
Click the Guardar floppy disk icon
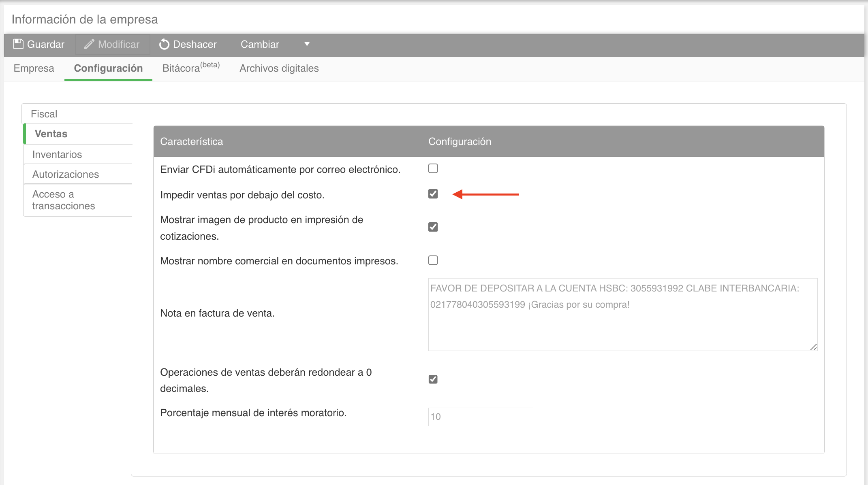(18, 44)
